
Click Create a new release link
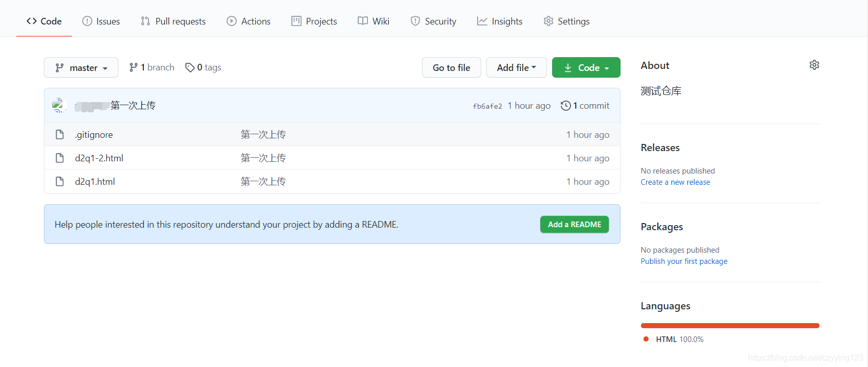click(x=676, y=182)
